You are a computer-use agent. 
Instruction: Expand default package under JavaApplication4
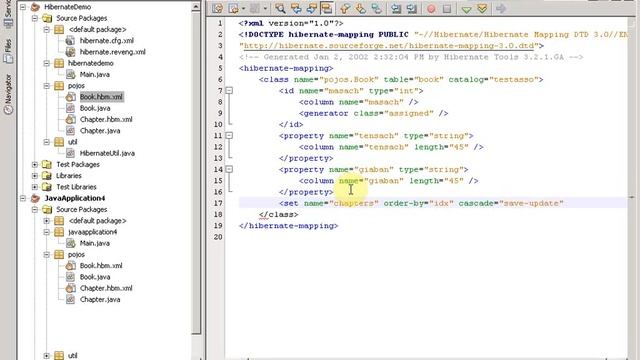coord(47,221)
